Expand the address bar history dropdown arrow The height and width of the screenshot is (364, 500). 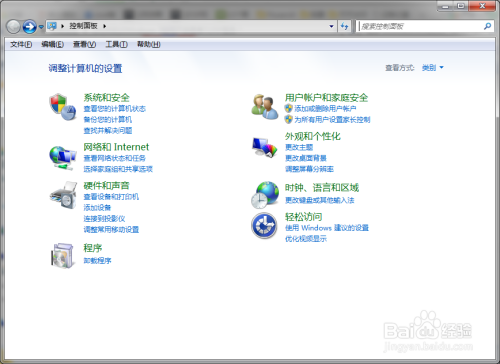[x=331, y=26]
